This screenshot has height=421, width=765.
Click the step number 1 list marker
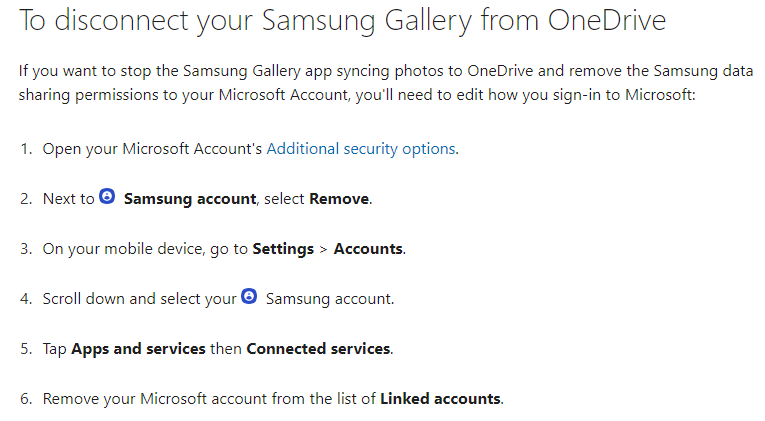point(26,148)
